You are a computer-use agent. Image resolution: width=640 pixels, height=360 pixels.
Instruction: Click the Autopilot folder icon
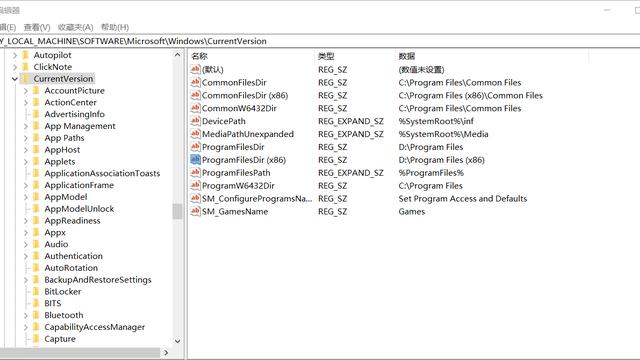(25, 55)
